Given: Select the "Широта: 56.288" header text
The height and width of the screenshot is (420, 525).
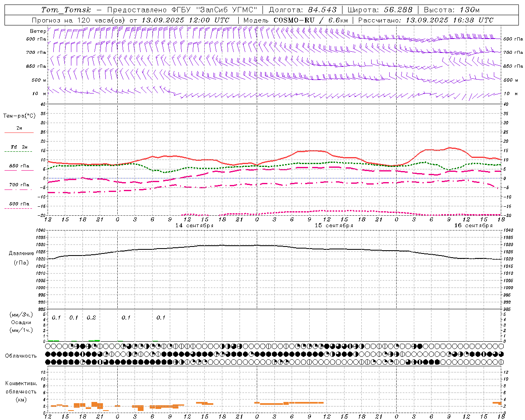Looking at the screenshot, I should [x=380, y=10].
